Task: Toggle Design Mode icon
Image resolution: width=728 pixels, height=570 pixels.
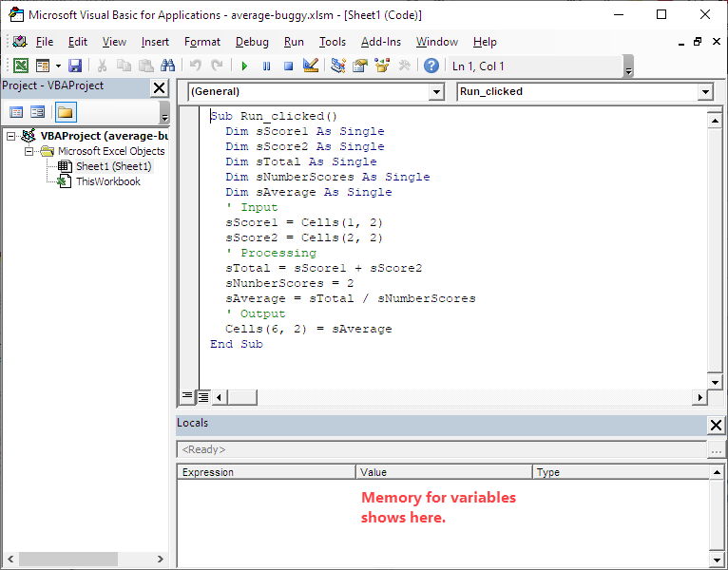Action: pyautogui.click(x=310, y=66)
